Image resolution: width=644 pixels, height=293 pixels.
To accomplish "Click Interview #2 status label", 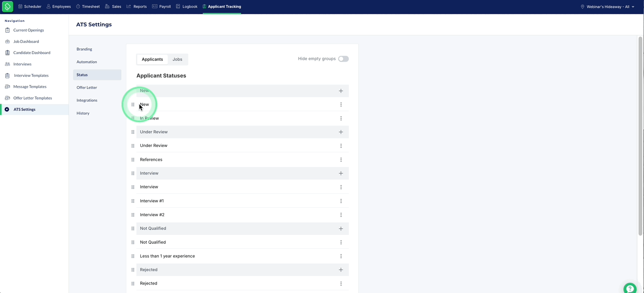I will pyautogui.click(x=152, y=215).
